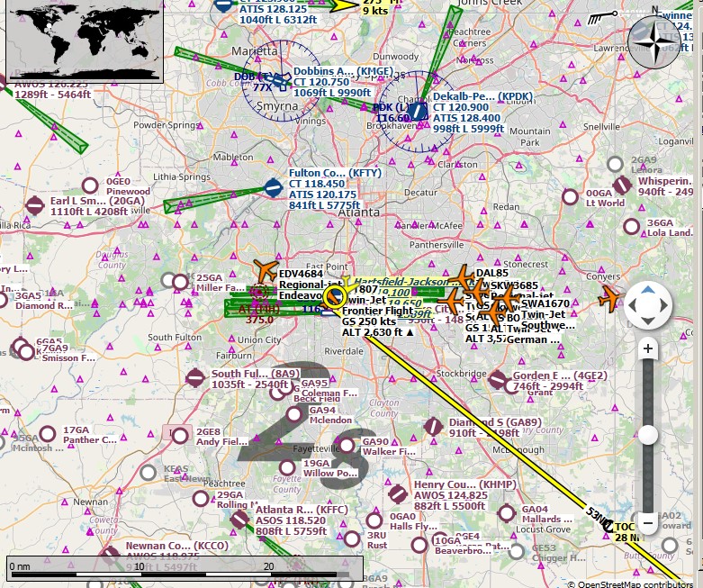Pan the map up with the arrow

pyautogui.click(x=648, y=290)
